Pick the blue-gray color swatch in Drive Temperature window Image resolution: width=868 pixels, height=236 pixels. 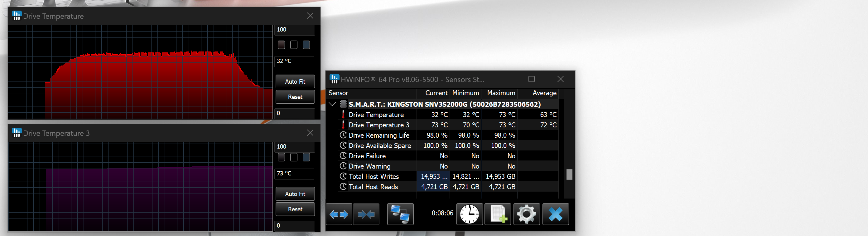(306, 45)
